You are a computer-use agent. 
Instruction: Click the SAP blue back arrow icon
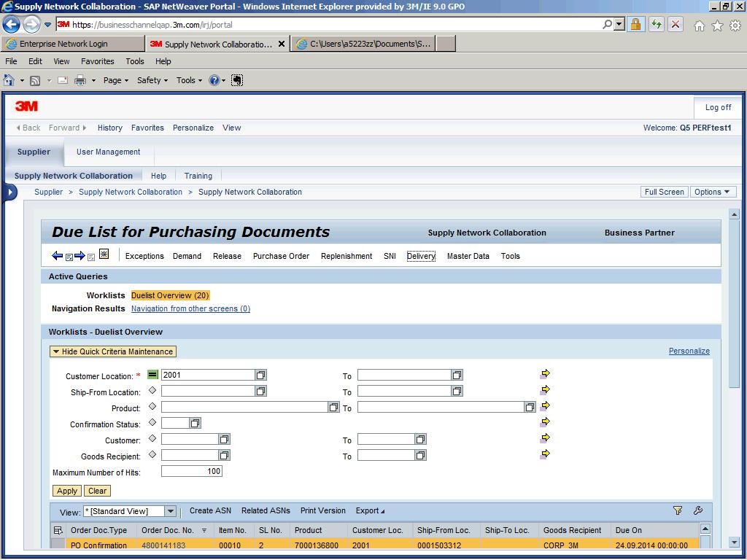(x=57, y=256)
